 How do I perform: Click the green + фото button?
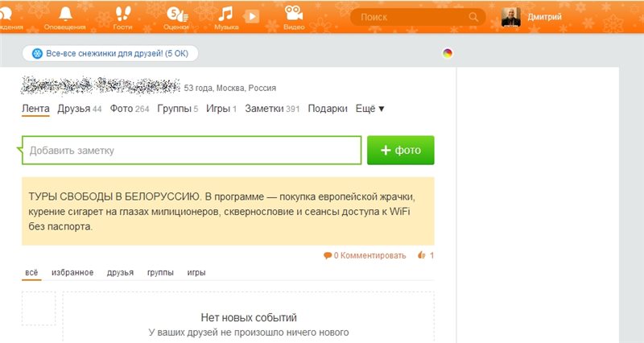[400, 151]
